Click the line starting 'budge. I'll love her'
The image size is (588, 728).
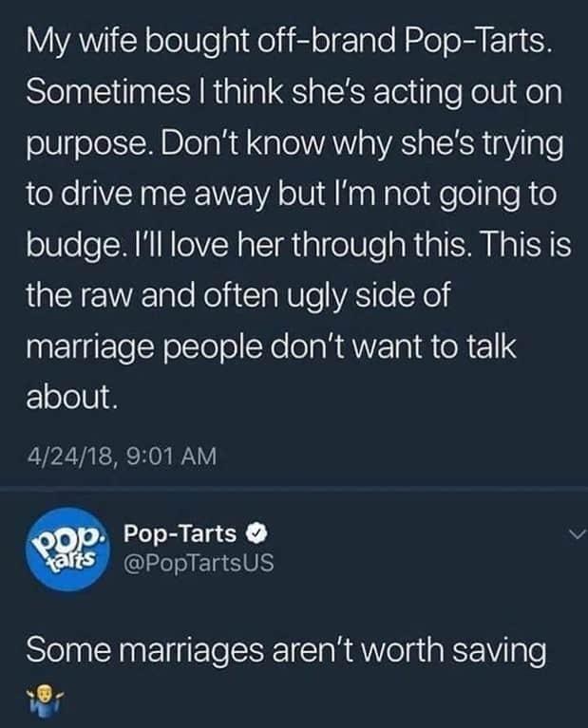click(x=298, y=245)
